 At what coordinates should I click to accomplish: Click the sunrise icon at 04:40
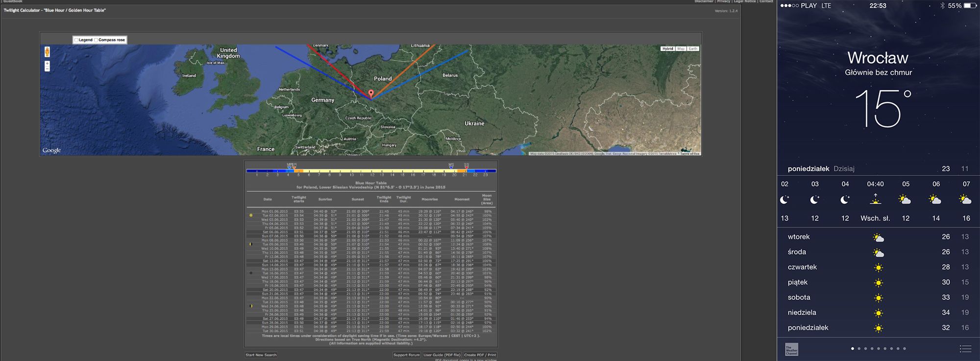pyautogui.click(x=876, y=199)
